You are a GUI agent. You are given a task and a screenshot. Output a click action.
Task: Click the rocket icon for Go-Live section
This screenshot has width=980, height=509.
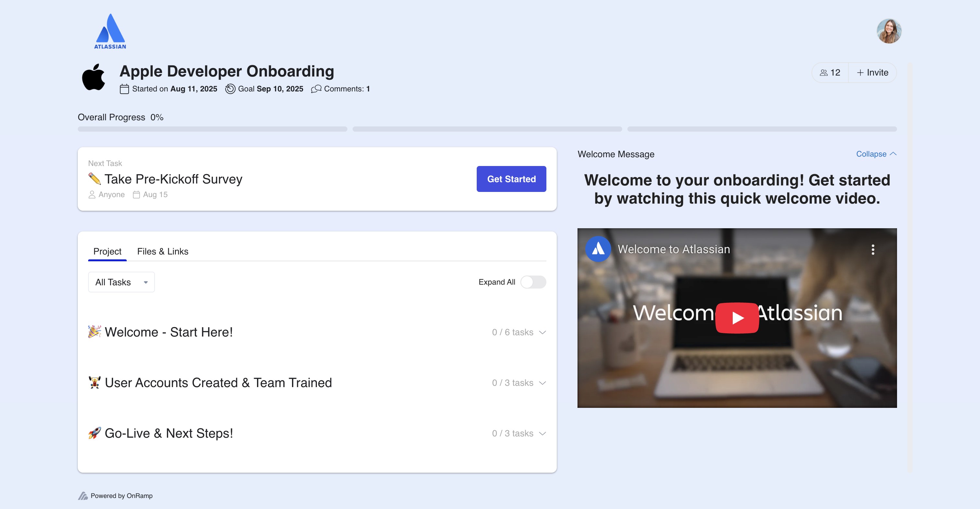tap(94, 433)
